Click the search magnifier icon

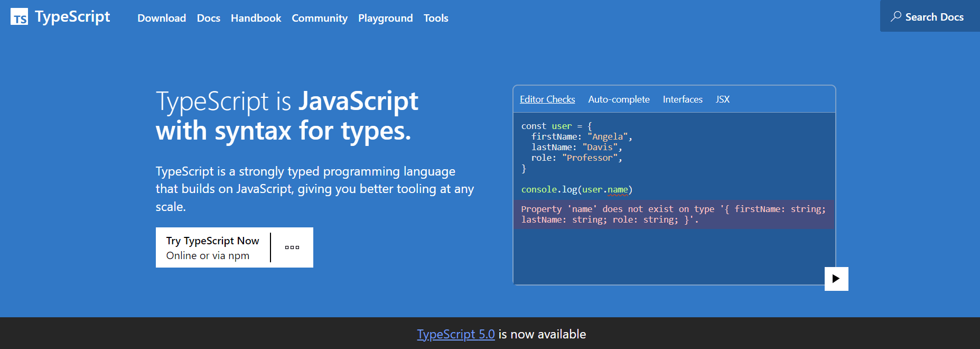click(895, 16)
